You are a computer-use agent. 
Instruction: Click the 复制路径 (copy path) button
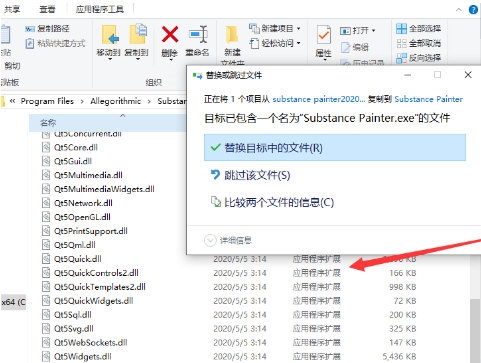pyautogui.click(x=47, y=29)
